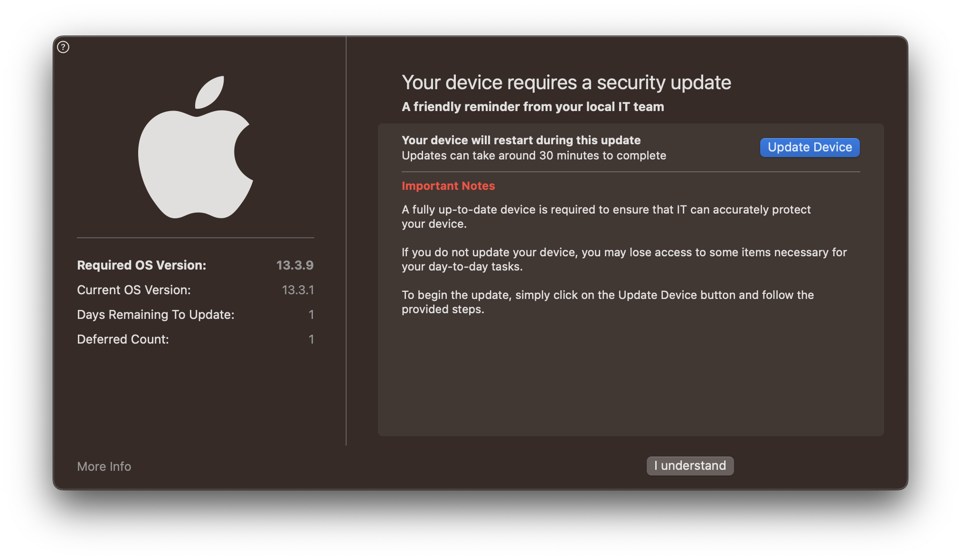Click the day-to-day tasks warning paragraph
Viewport: 961px width, 560px height.
pos(623,259)
